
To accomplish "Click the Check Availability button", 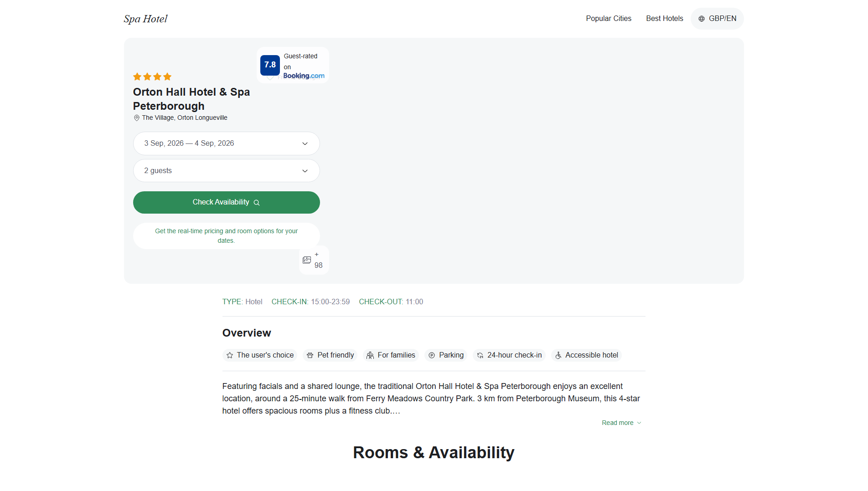I will coord(227,202).
